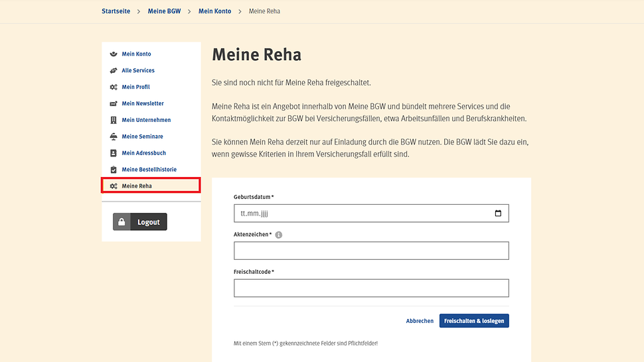Open the calendar picker in Geburtsdatum field

(x=498, y=213)
